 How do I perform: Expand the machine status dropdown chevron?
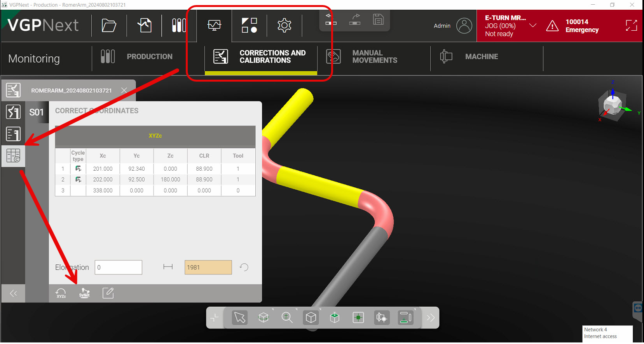[533, 26]
